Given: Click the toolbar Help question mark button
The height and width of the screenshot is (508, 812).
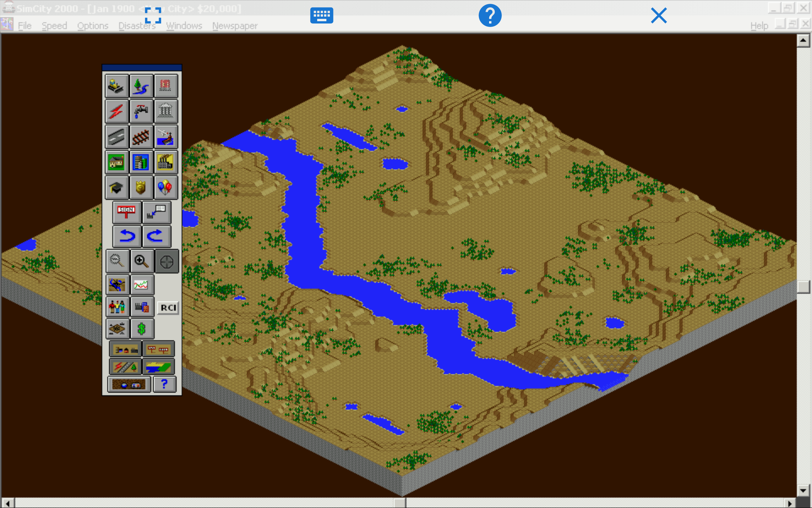Looking at the screenshot, I should click(164, 384).
